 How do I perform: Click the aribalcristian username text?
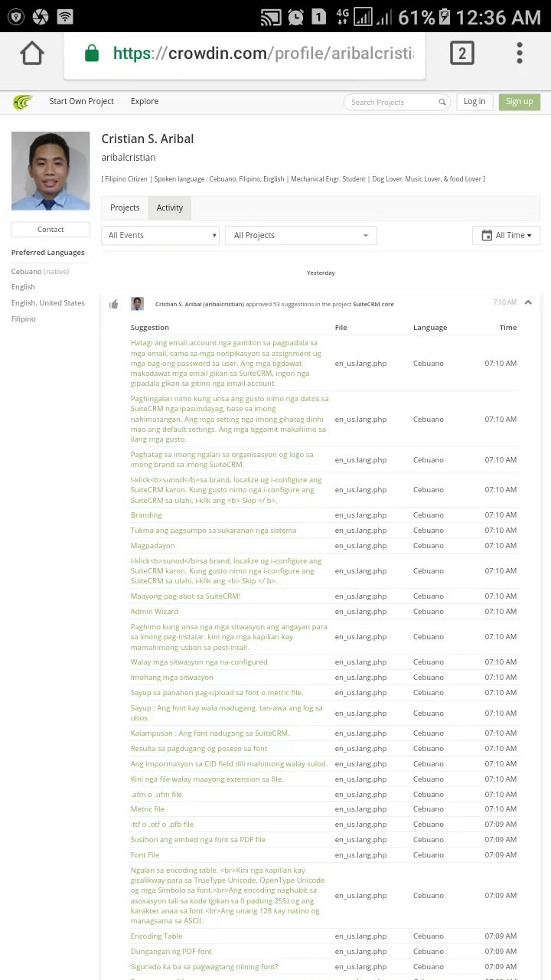pyautogui.click(x=128, y=157)
